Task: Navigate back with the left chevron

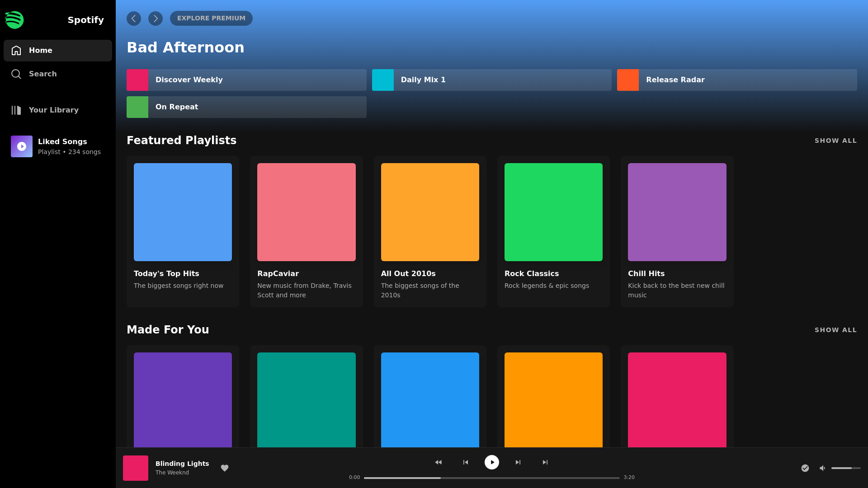Action: click(x=134, y=19)
